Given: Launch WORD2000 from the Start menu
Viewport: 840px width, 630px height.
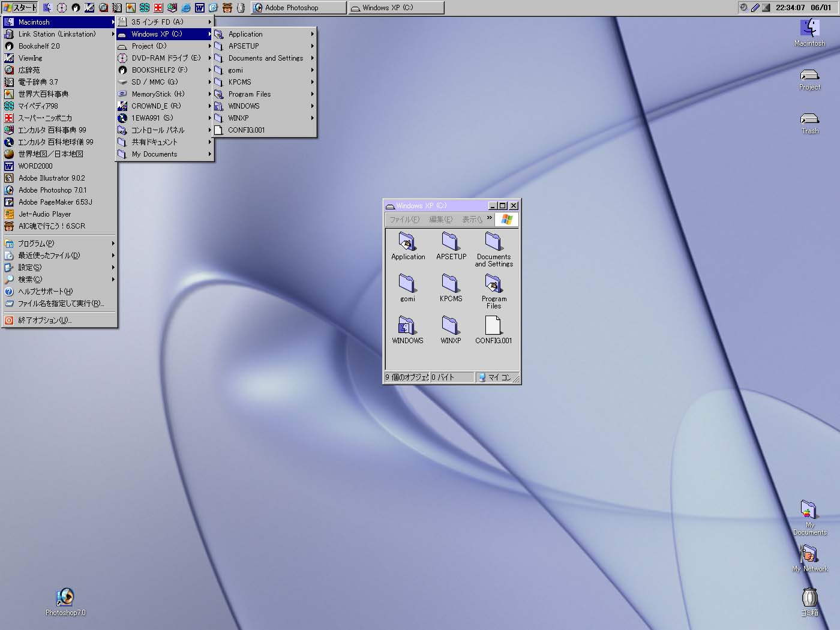Looking at the screenshot, I should pyautogui.click(x=59, y=166).
